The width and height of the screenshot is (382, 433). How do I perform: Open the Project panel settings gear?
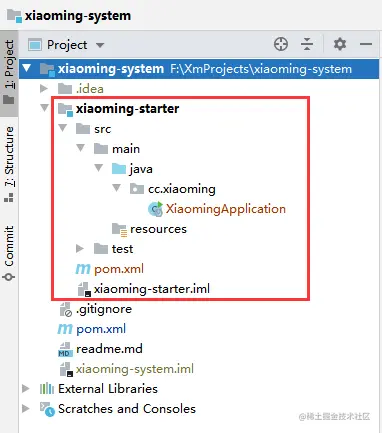340,44
